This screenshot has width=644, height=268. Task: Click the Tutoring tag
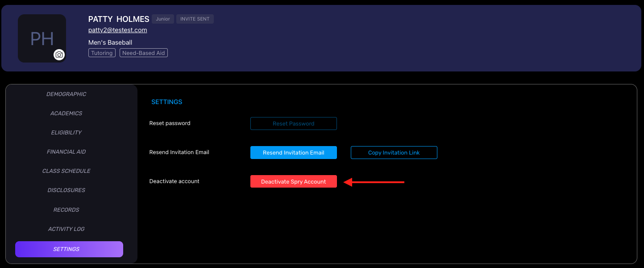(102, 53)
